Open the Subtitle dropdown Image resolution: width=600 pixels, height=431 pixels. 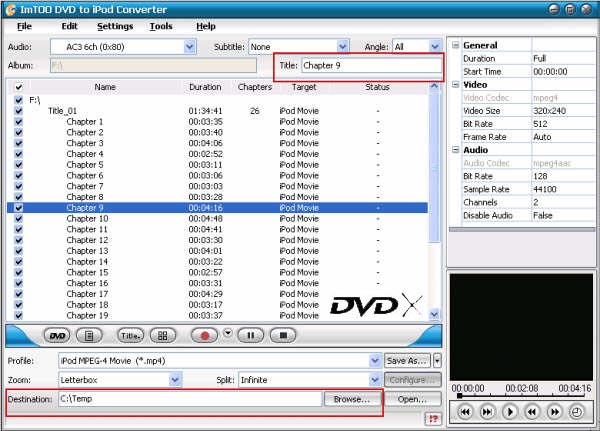(x=342, y=47)
